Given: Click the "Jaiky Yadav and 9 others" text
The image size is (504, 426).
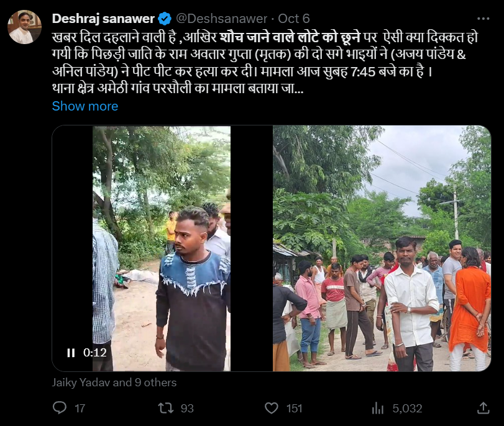Looking at the screenshot, I should [x=114, y=383].
